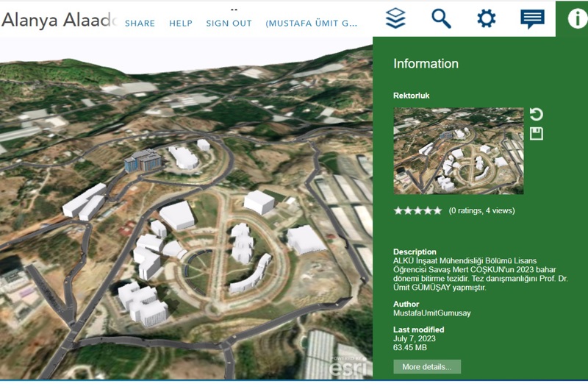Select the Rektorluk scene thumbnail
The image size is (588, 392).
pos(458,151)
